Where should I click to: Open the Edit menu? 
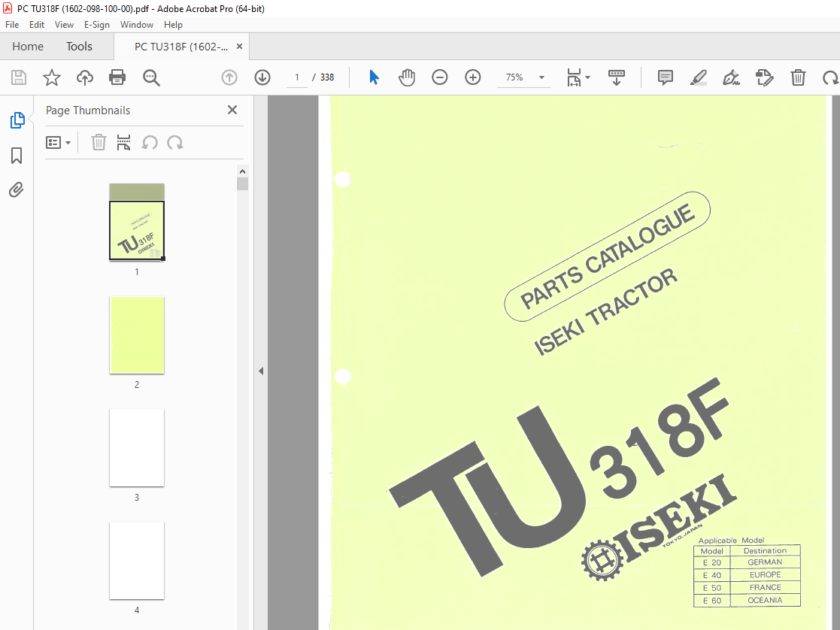pyautogui.click(x=36, y=25)
